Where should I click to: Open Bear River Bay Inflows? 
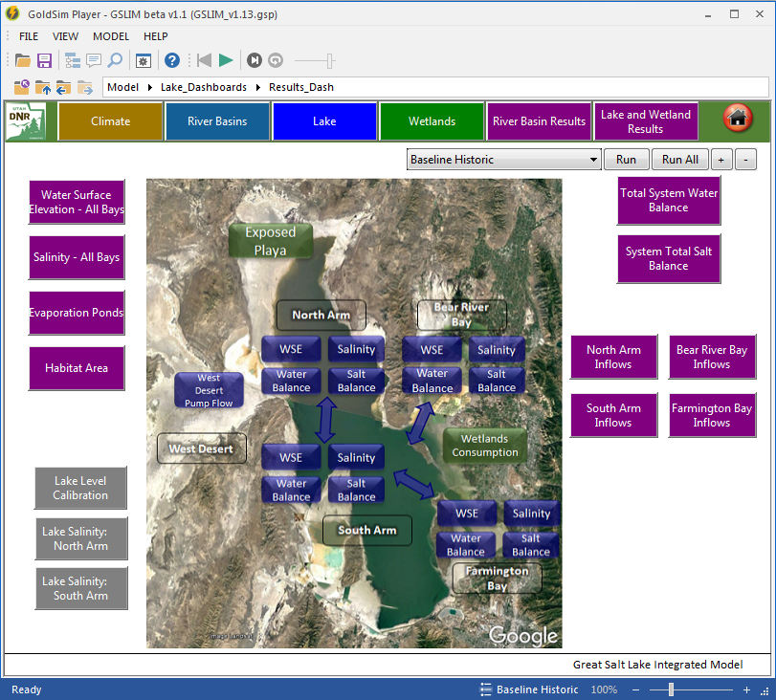(712, 357)
